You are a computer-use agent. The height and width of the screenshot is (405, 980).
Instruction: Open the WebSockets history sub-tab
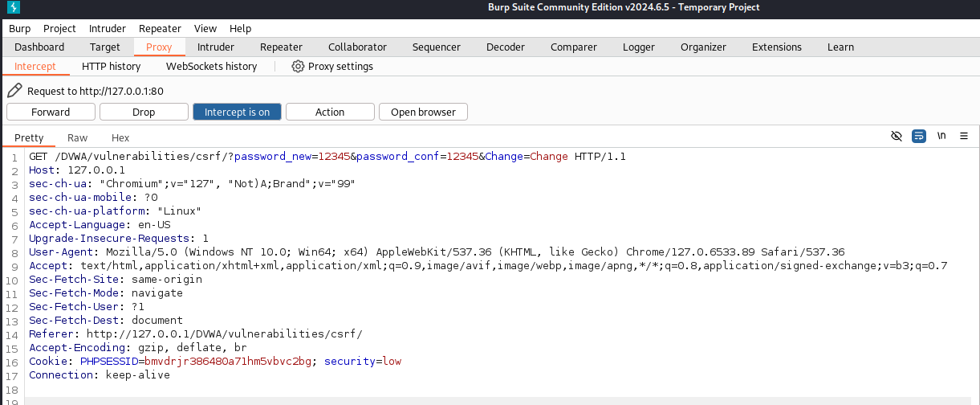pos(211,66)
